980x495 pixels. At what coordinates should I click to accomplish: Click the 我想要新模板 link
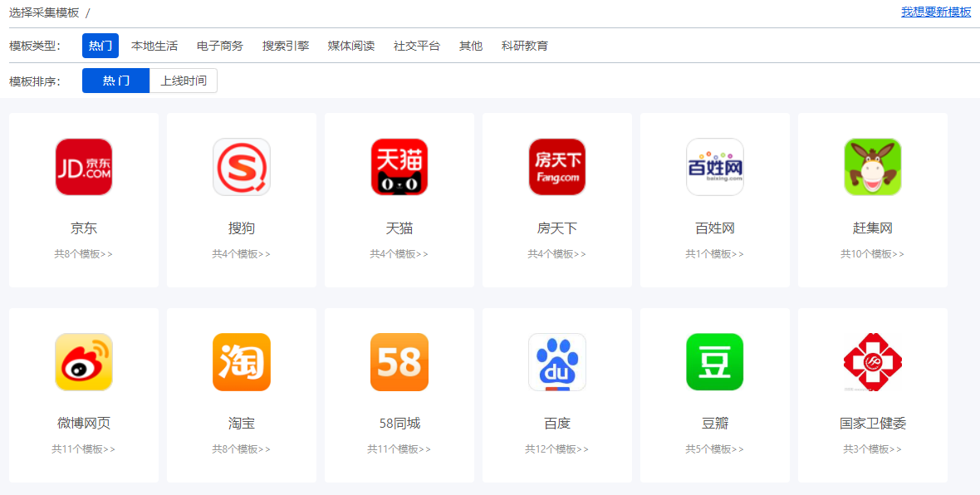tap(936, 12)
